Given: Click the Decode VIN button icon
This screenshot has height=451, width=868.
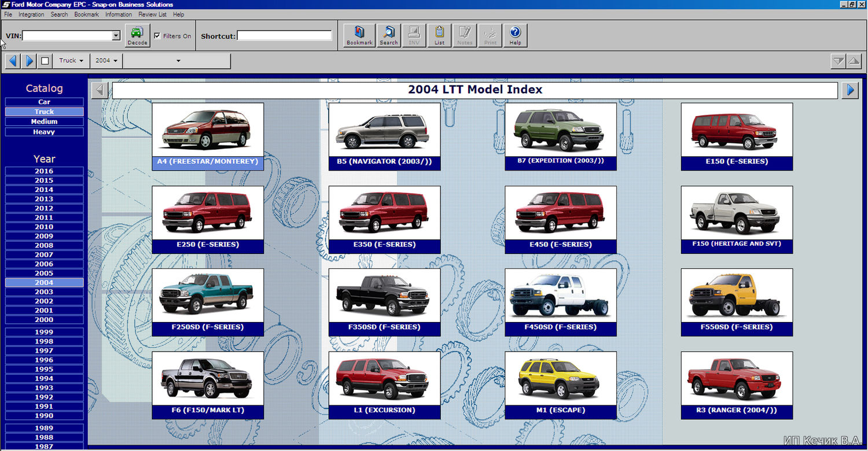Looking at the screenshot, I should point(137,35).
